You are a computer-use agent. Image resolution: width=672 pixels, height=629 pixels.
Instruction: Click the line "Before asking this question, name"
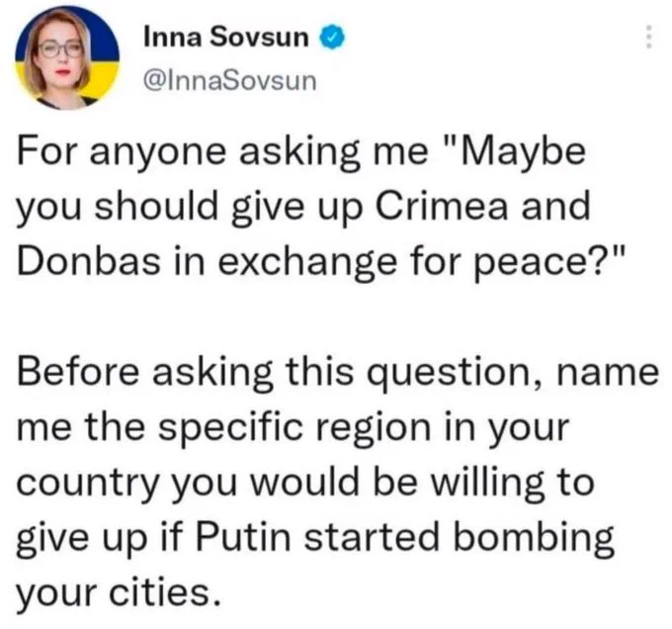337,373
